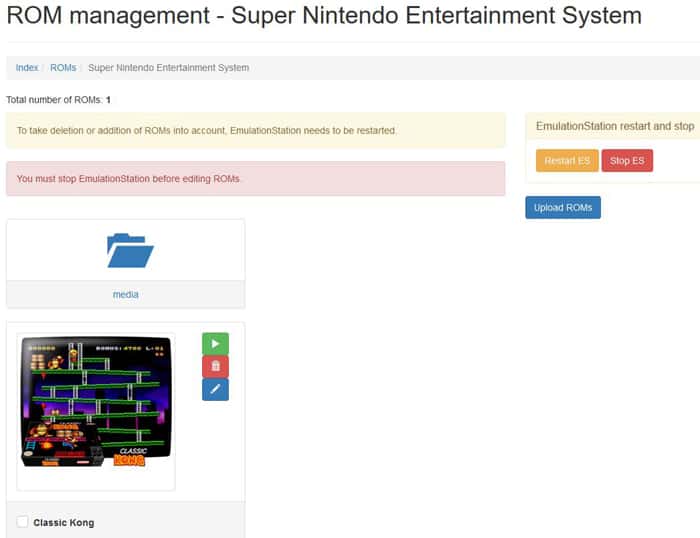
Task: Open the media folder link
Action: pyautogui.click(x=125, y=294)
